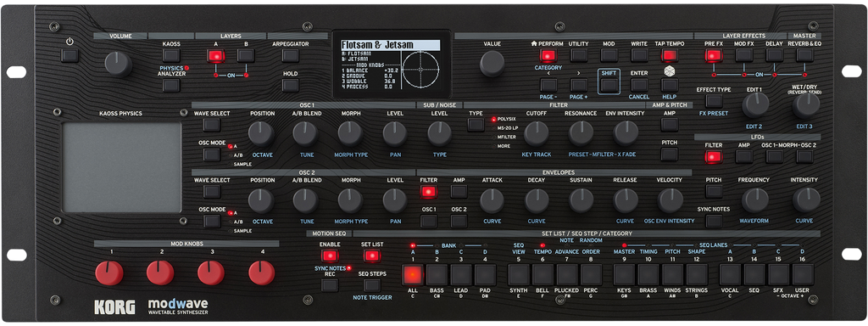Screen dimensions: 868x326
Task: Push the Seq Steps button
Action: pos(372,285)
